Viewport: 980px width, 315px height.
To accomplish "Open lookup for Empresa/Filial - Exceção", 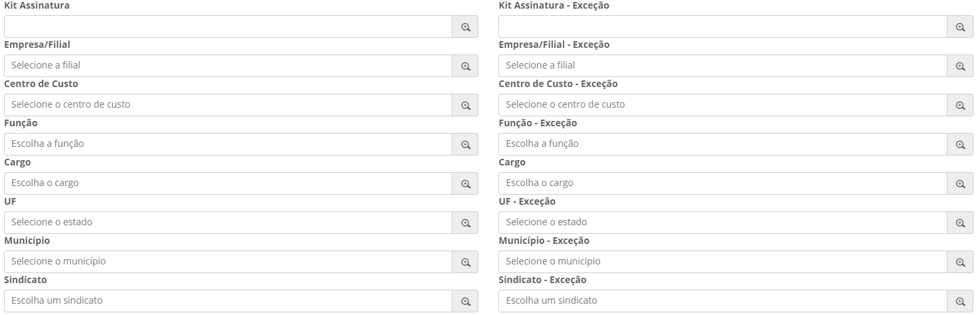I will click(x=960, y=66).
